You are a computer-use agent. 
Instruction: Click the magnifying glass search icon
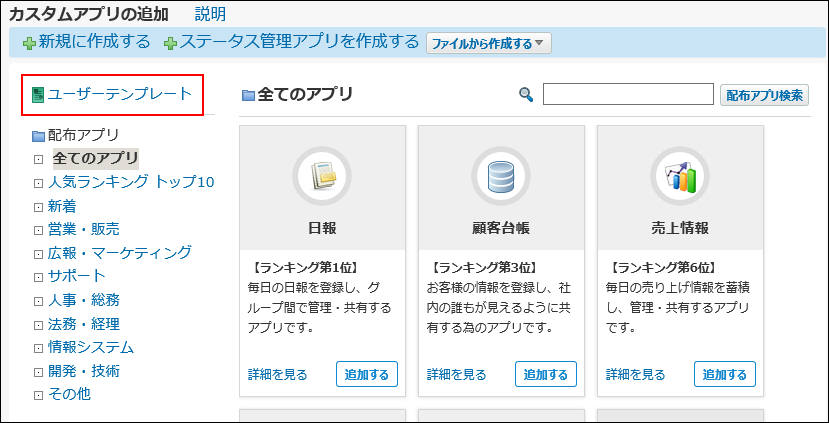[526, 95]
